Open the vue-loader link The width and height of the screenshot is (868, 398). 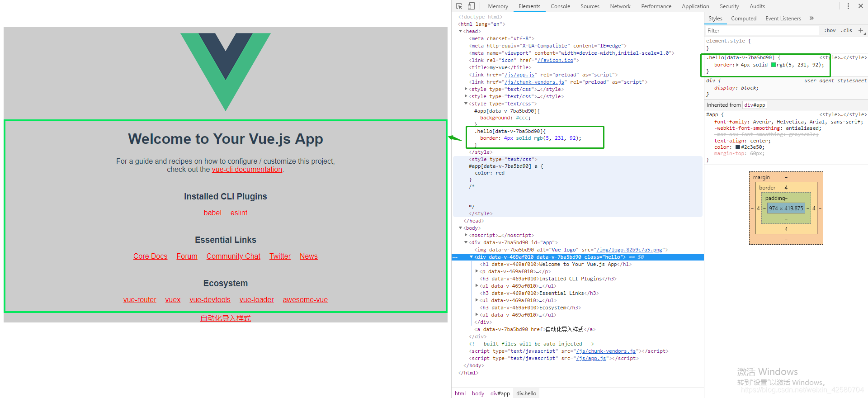[x=257, y=300]
